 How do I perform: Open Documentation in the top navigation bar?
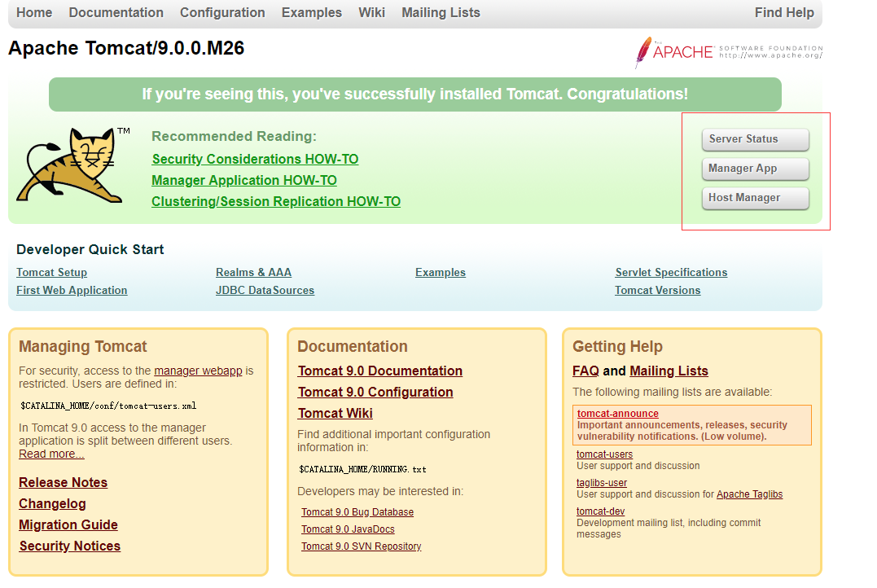(x=116, y=12)
